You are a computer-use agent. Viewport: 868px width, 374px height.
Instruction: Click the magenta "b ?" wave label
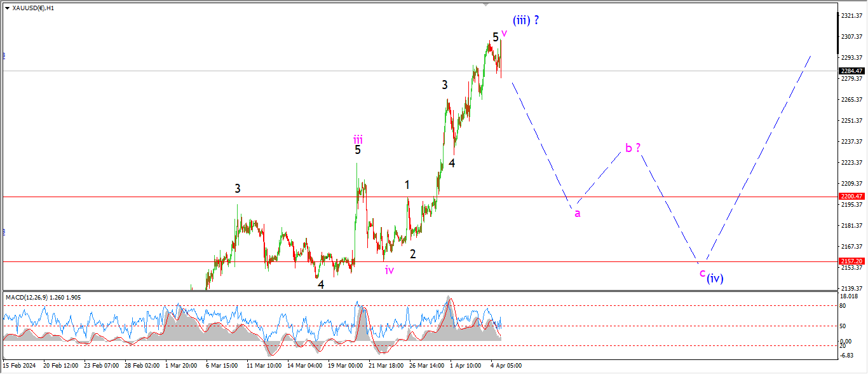point(632,148)
